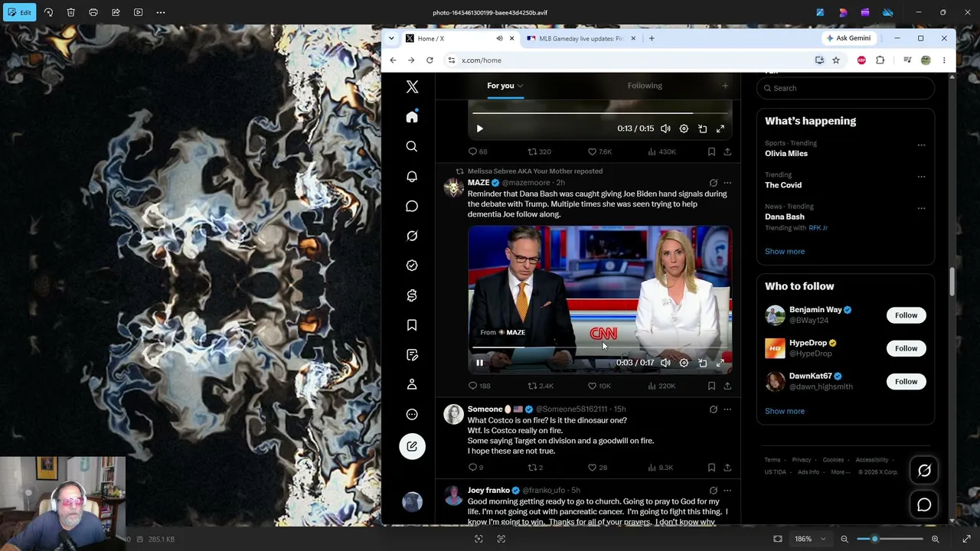Screen dimensions: 980x551
Task: Open the X logo in the sidebar
Action: 412,86
